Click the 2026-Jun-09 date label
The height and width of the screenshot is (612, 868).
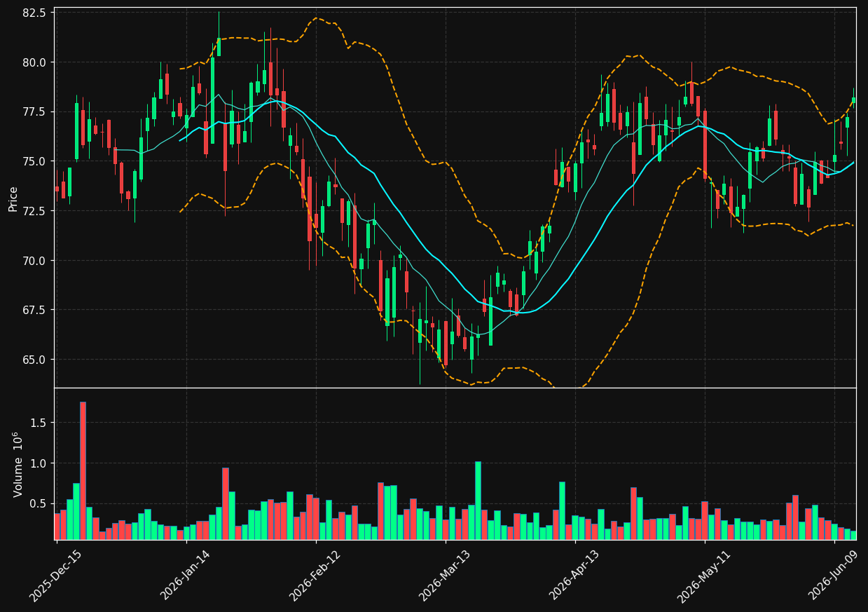[834, 575]
